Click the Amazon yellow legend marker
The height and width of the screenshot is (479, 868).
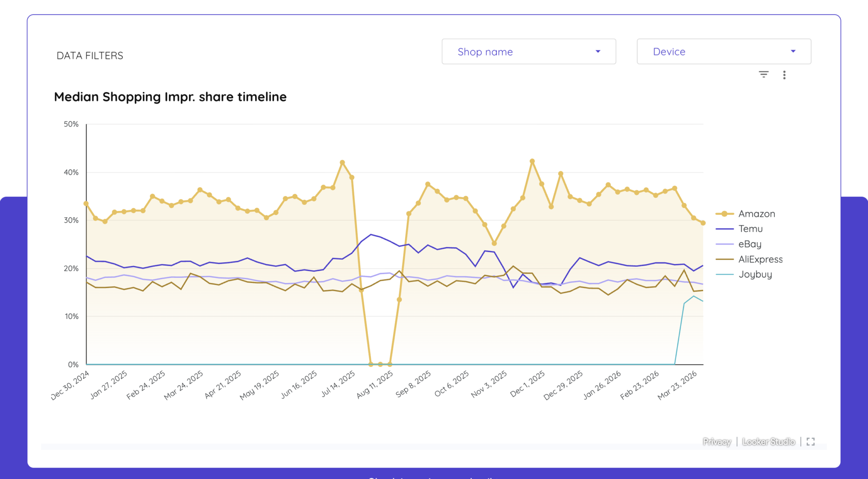coord(725,214)
